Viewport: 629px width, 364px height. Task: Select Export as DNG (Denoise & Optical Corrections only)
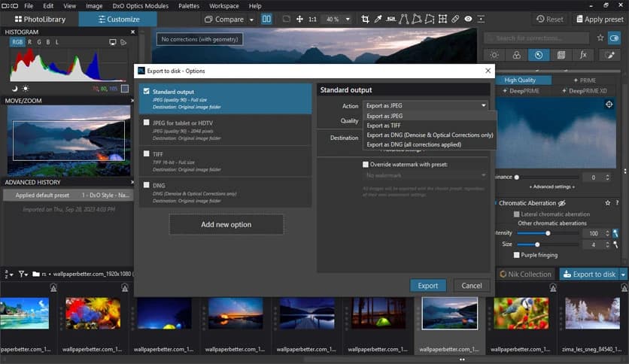point(430,135)
